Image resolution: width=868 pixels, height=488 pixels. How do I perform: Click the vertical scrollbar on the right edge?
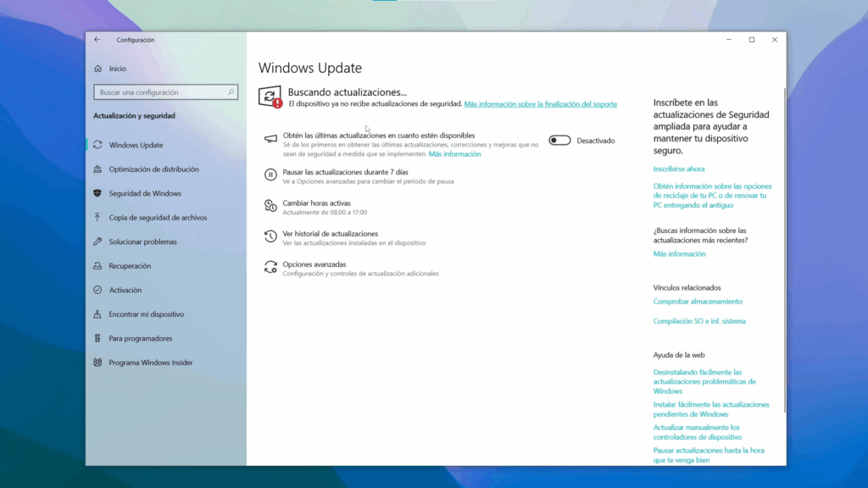[x=784, y=254]
